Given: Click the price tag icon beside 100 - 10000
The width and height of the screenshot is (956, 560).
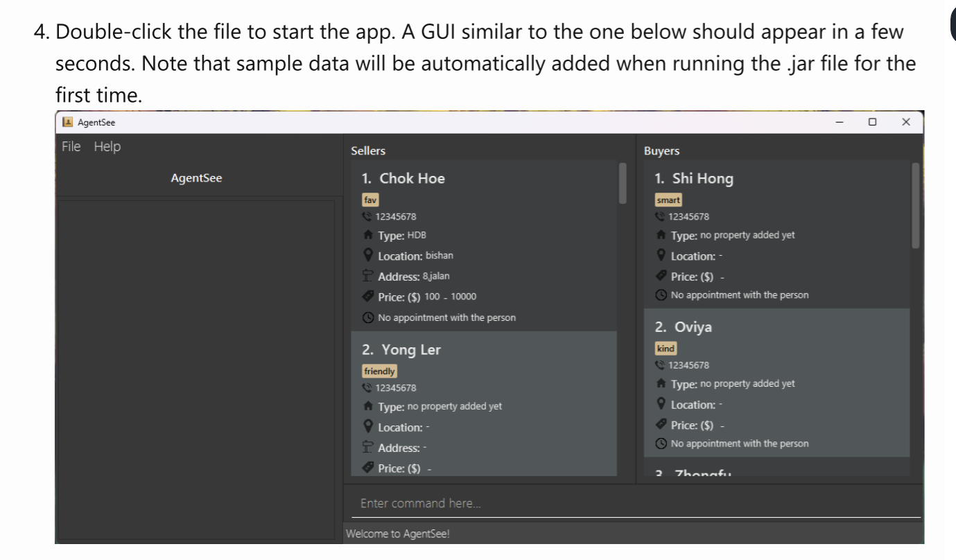Looking at the screenshot, I should coord(368,297).
